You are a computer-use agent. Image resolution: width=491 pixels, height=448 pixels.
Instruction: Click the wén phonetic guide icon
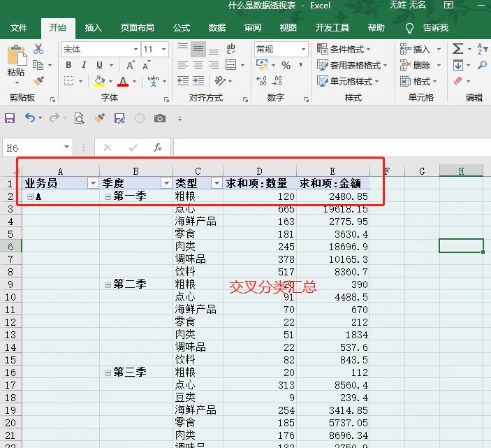(x=153, y=81)
